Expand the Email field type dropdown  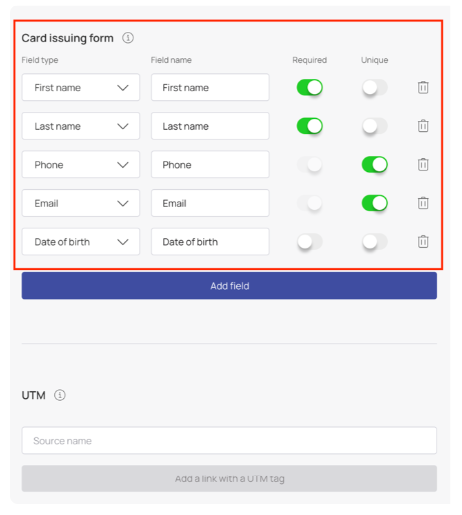point(81,203)
